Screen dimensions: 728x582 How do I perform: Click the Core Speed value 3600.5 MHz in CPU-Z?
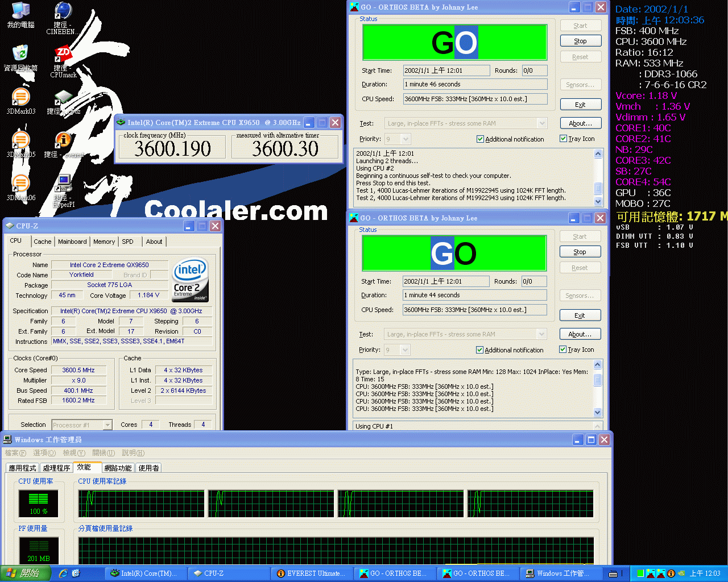pyautogui.click(x=78, y=370)
